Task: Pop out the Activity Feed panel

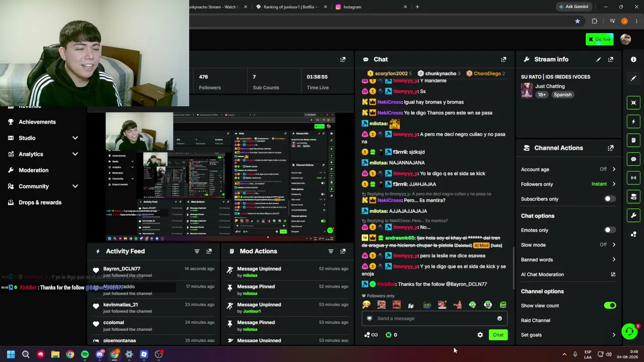Action: click(x=209, y=251)
